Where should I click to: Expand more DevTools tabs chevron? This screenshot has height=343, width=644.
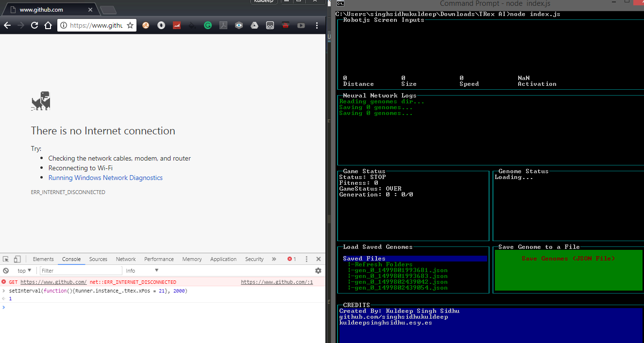(x=274, y=259)
